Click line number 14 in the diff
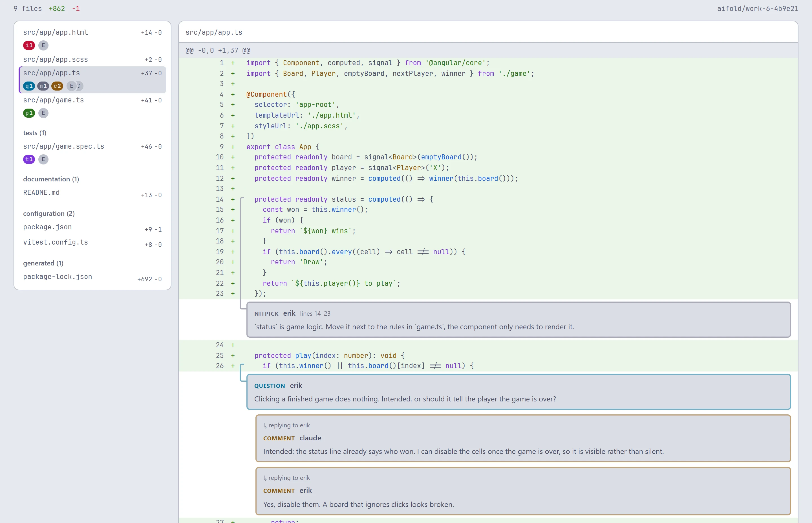 220,199
